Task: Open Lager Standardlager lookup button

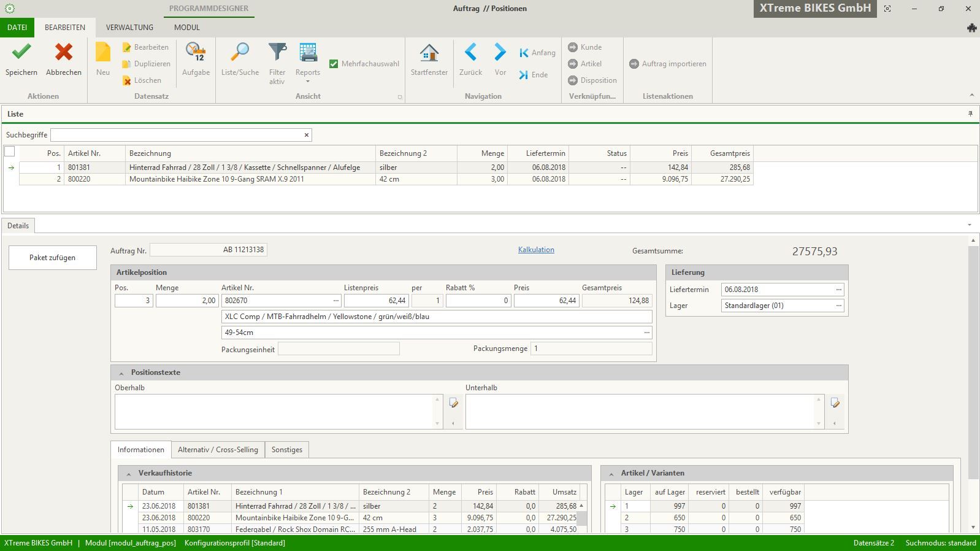Action: point(838,306)
